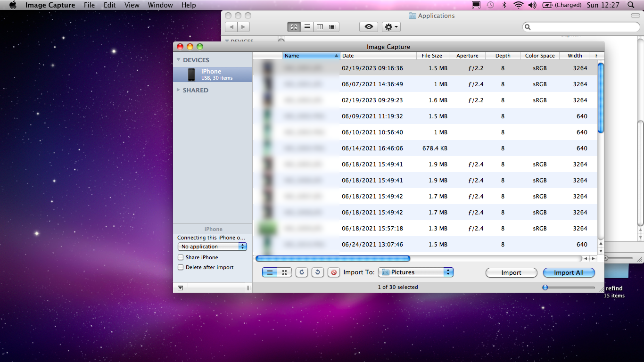The height and width of the screenshot is (362, 644).
Task: Sort by the Aperture column header
Action: (467, 56)
